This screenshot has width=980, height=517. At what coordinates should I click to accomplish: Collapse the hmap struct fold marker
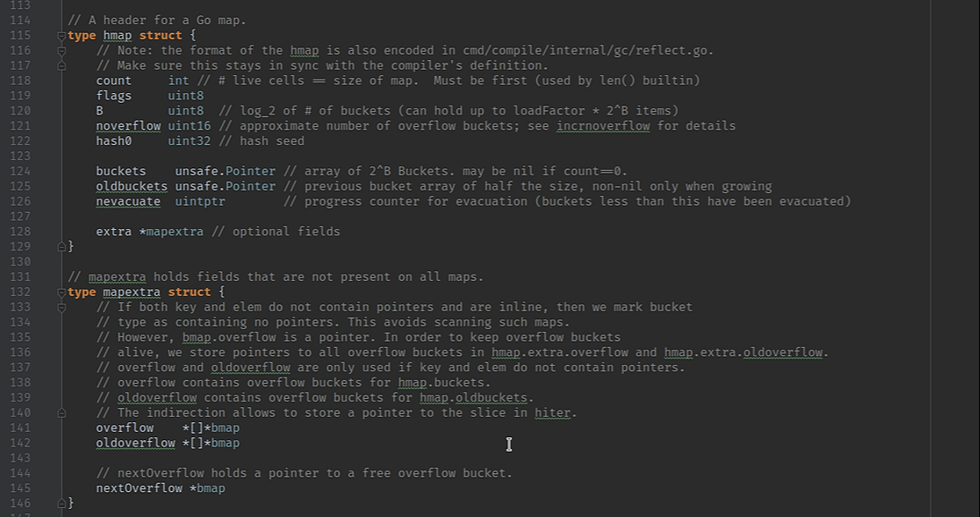point(61,36)
